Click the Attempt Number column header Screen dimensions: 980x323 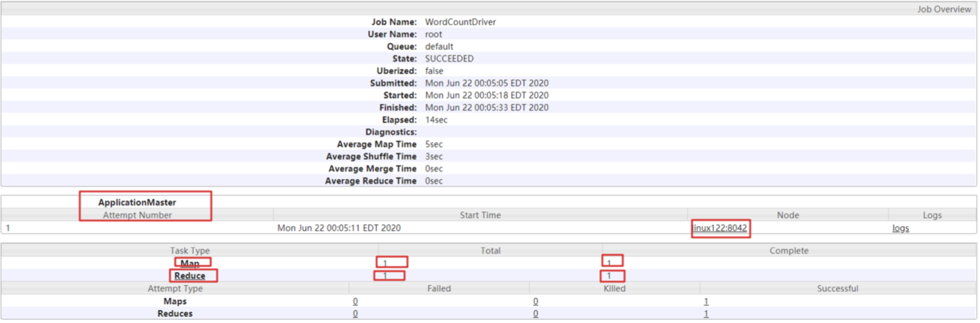[x=137, y=215]
